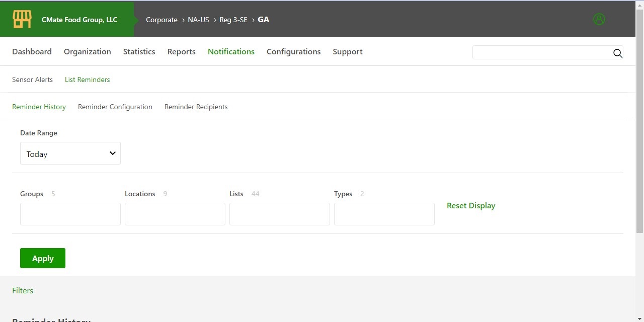Open the Locations filter field

175,214
